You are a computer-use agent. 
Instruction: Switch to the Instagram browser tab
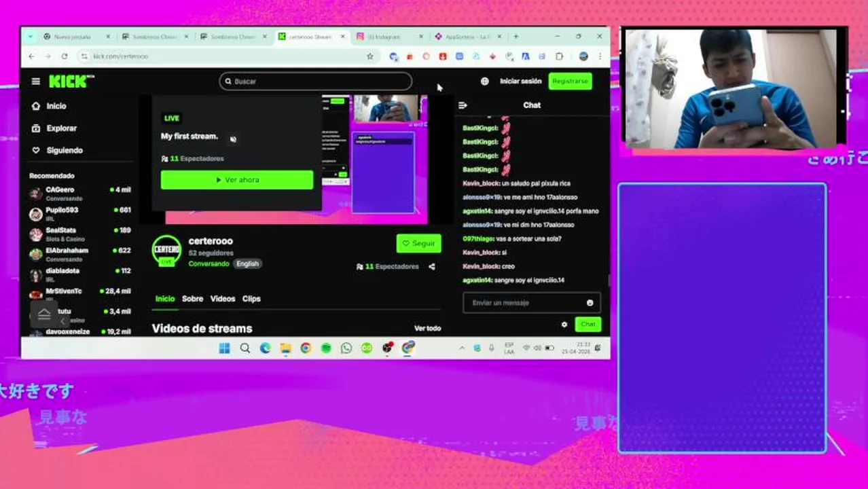coord(388,37)
